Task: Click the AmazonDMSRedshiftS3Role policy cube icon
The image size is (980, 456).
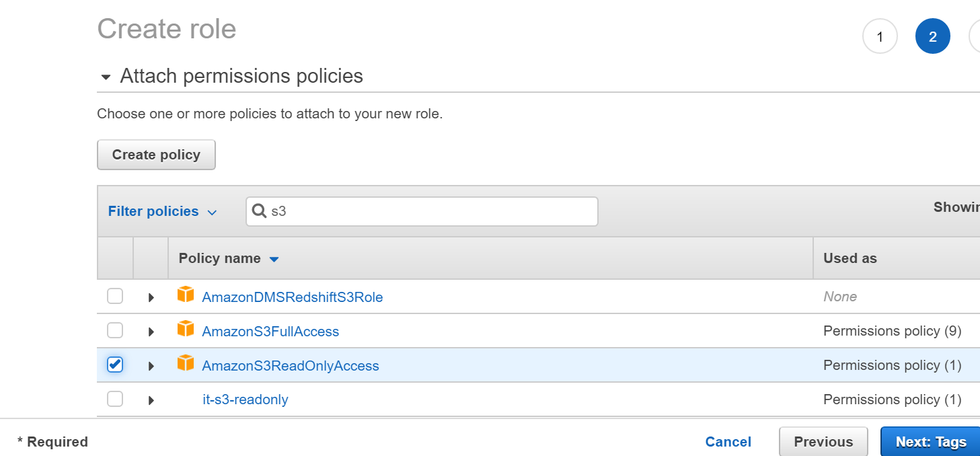Action: pyautogui.click(x=185, y=295)
